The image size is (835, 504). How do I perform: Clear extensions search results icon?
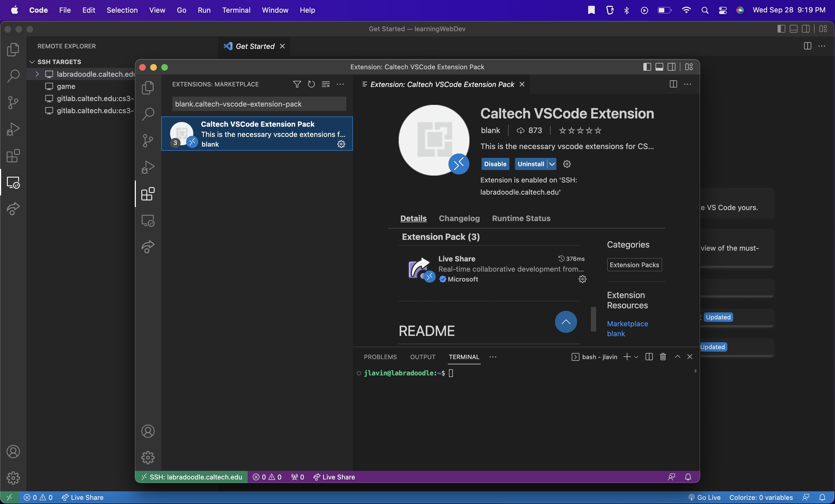[x=326, y=84]
